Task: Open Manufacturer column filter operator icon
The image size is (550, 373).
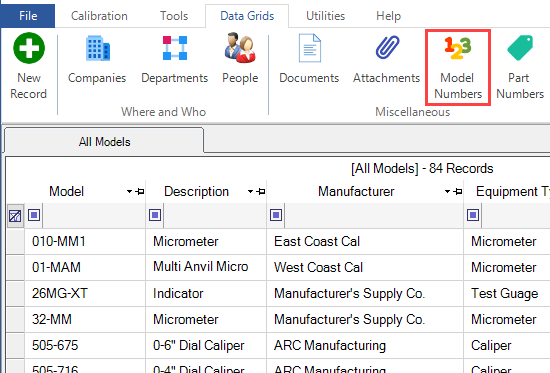Action: coord(276,215)
